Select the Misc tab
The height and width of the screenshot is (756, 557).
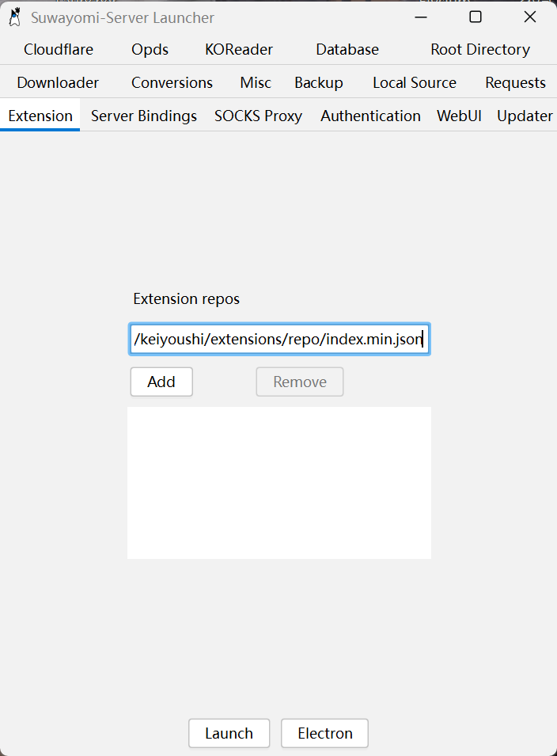[x=256, y=82]
